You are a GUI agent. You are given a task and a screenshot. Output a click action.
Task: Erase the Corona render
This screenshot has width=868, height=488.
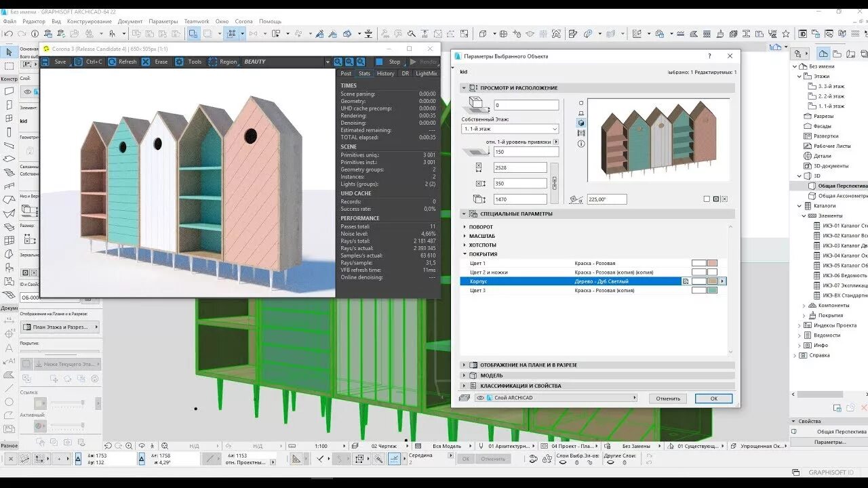[x=155, y=62]
